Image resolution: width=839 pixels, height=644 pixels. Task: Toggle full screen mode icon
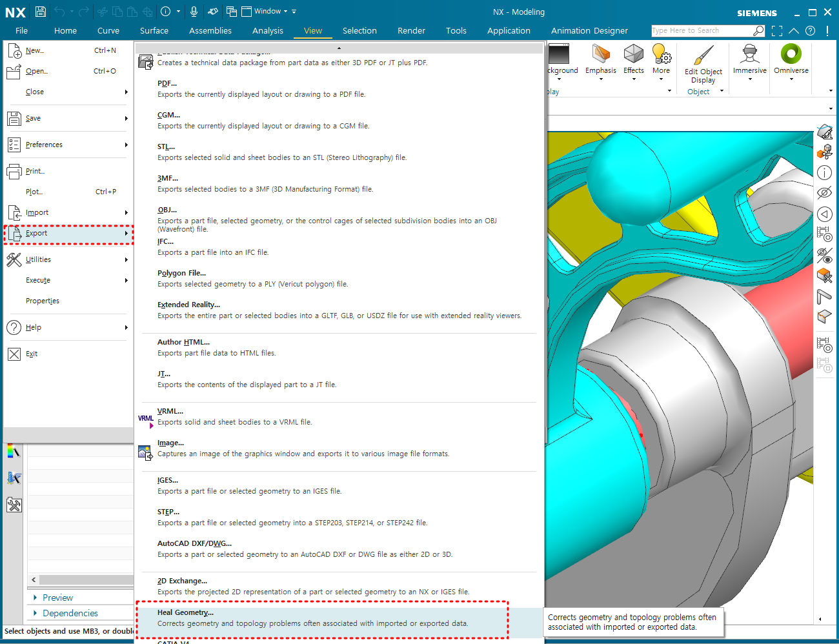point(777,30)
